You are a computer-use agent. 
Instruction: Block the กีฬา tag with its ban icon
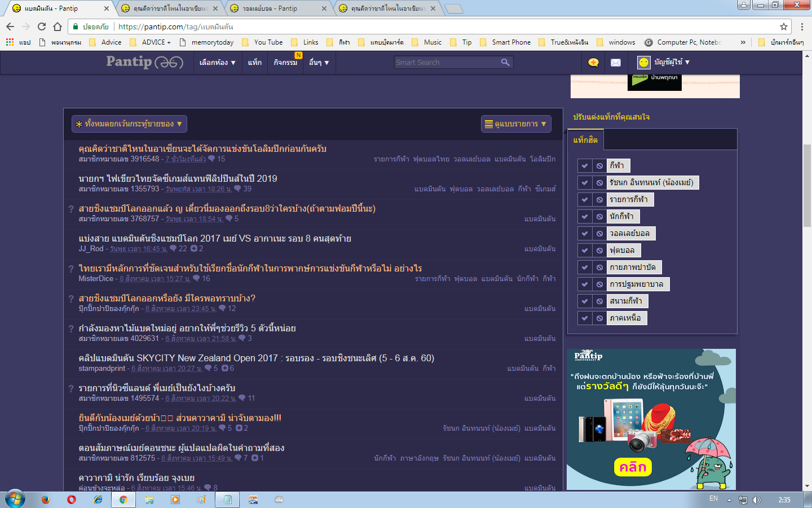click(x=599, y=166)
